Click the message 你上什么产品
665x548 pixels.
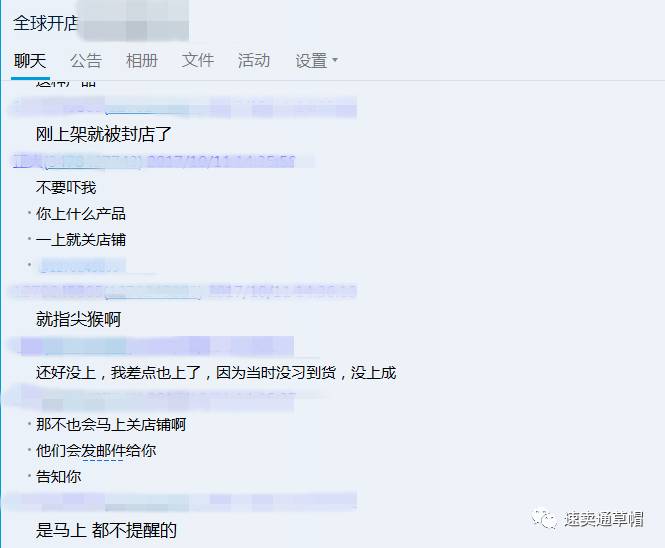click(81, 214)
